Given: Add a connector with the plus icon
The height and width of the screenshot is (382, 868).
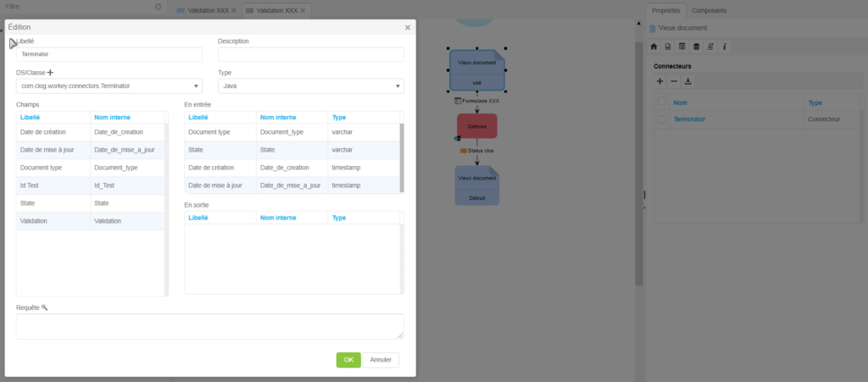Looking at the screenshot, I should click(x=660, y=81).
